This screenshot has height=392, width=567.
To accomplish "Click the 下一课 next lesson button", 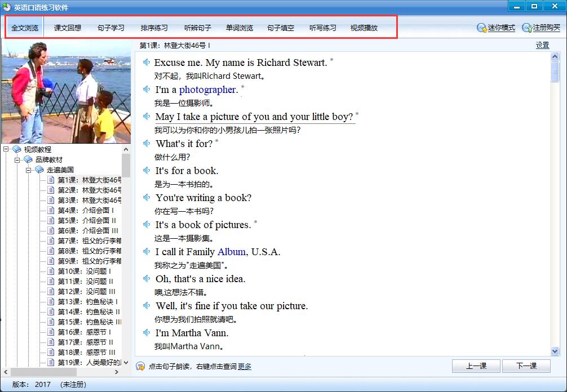I will (526, 366).
